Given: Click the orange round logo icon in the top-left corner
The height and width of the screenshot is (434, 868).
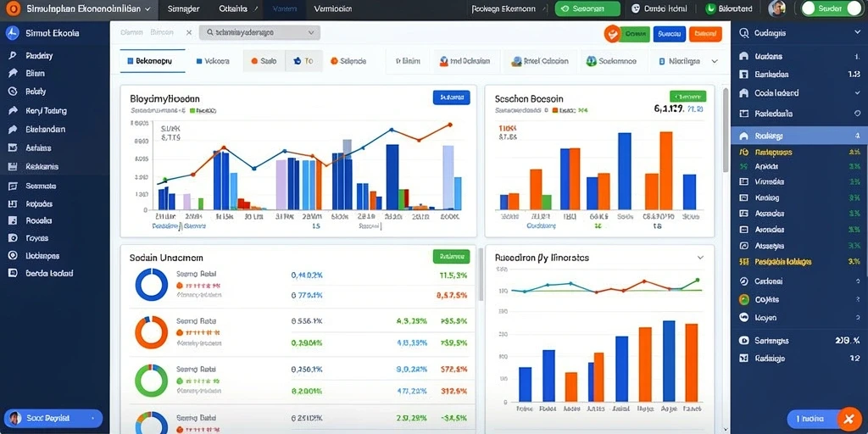Looking at the screenshot, I should tap(14, 8).
